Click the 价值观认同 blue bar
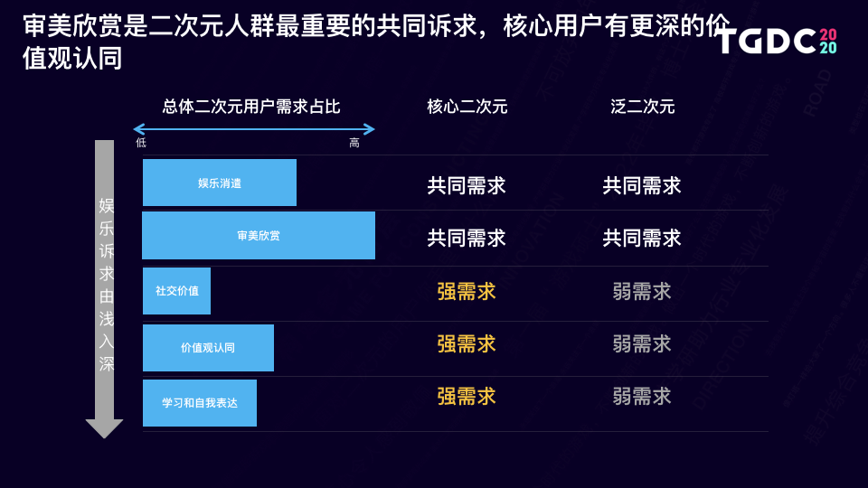This screenshot has height=488, width=868. 208,347
